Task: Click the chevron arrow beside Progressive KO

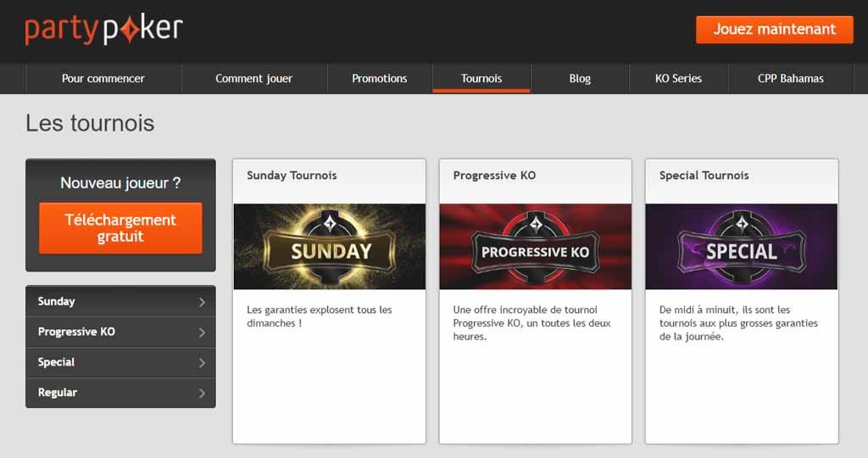Action: coord(202,332)
